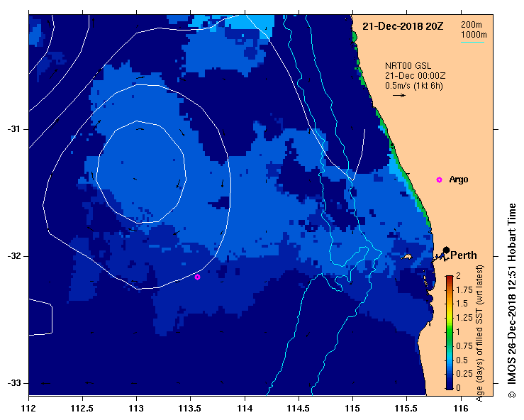Click the blue Swan River shape beside Perth
This screenshot has width=524, height=420.
pos(441,257)
